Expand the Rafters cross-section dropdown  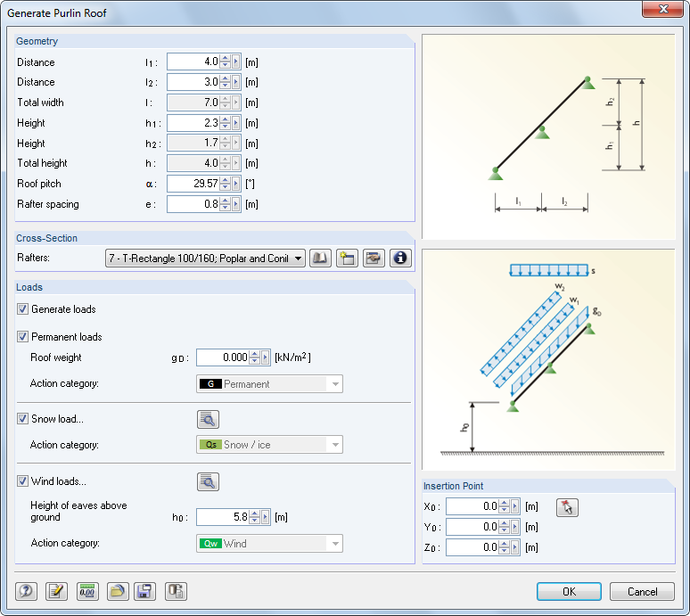coord(298,259)
